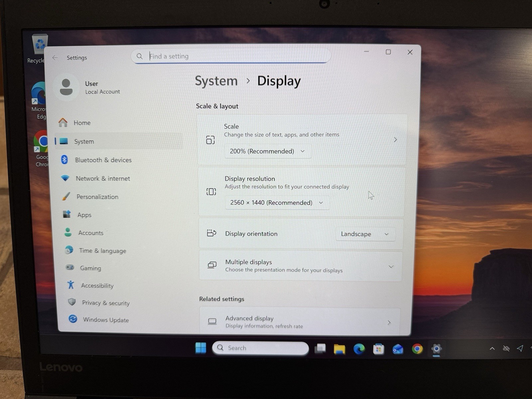Open the 2560 × 1440 resolution dropdown

[277, 202]
